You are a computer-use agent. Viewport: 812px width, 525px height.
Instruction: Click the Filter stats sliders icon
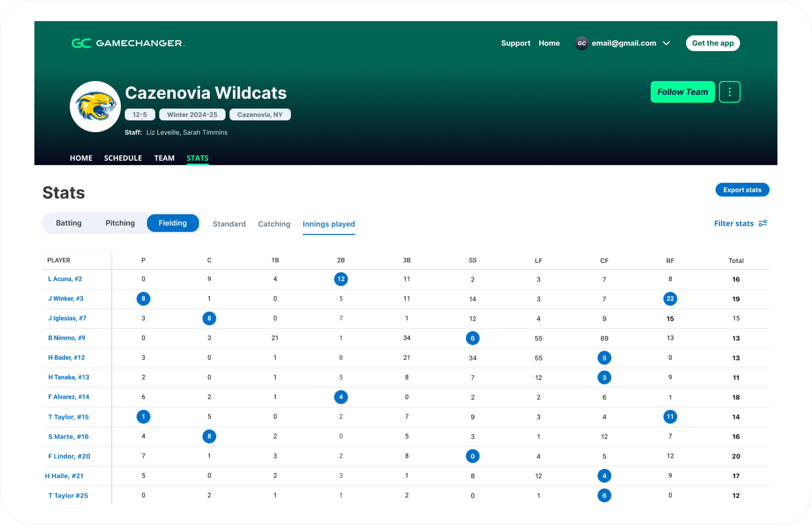pyautogui.click(x=763, y=223)
